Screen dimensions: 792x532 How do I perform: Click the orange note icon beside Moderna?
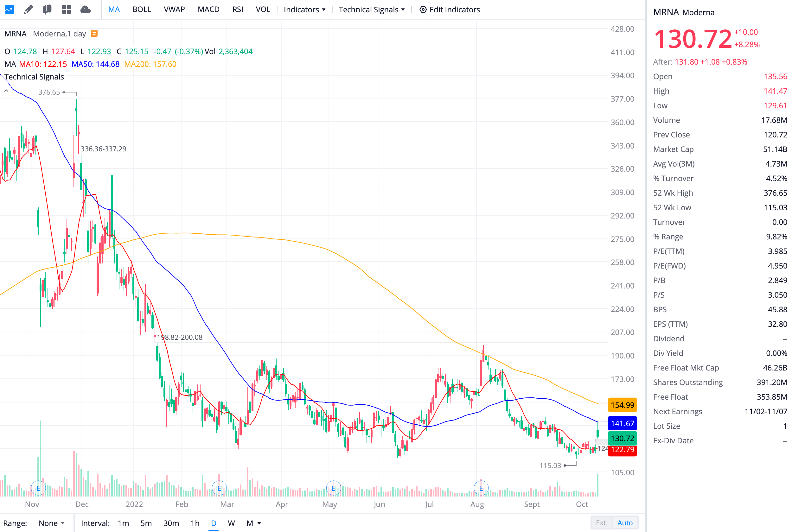[x=95, y=34]
